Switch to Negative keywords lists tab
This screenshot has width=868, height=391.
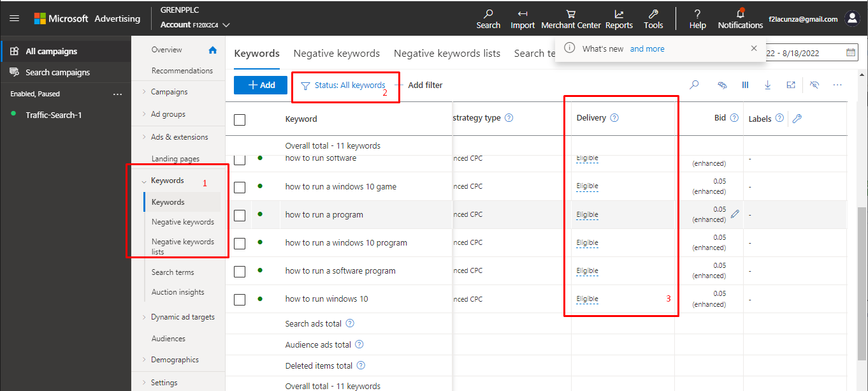447,54
